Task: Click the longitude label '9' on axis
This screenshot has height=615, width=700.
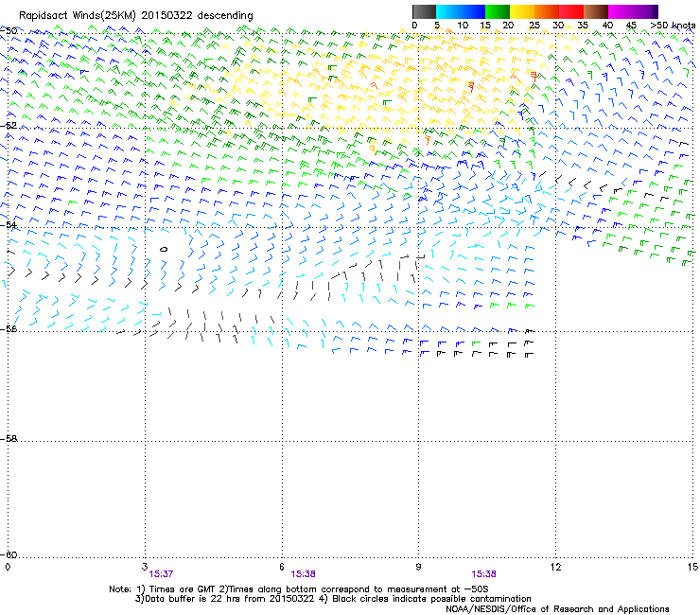Action: (x=418, y=567)
